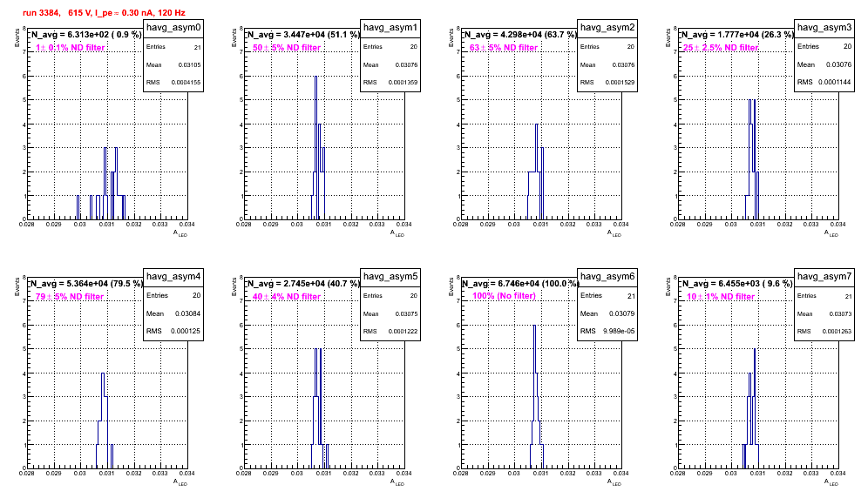Click the Mean value 0.03079
Viewport: 868px width, 498px height.
(621, 313)
